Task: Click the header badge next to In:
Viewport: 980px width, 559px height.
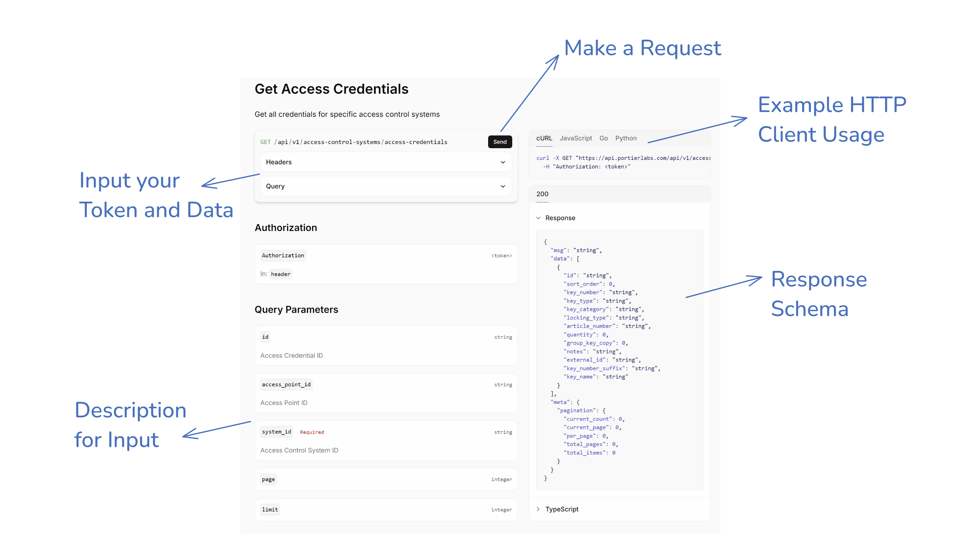Action: [x=280, y=274]
